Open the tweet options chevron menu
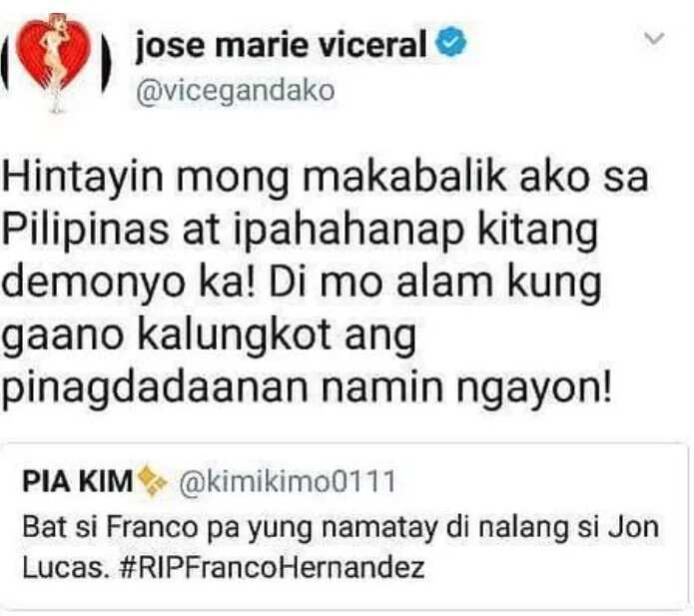 click(x=654, y=39)
